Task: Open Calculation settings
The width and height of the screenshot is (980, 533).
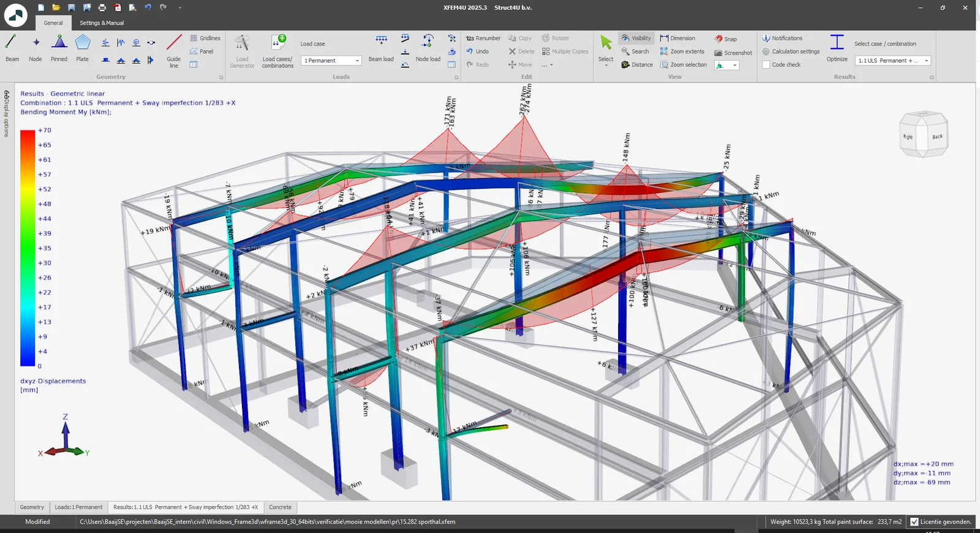Action: coord(791,51)
